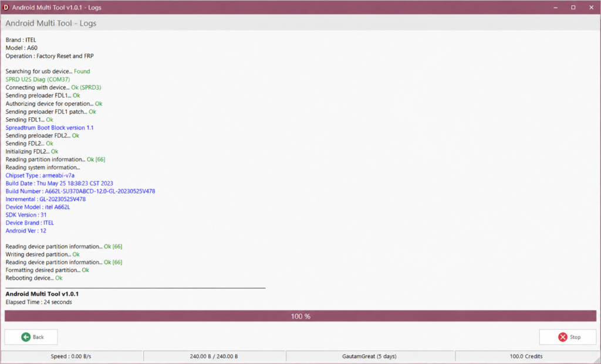Screen dimensions: 601x364
Task: Click Formatting desired partition line
Action: pyautogui.click(x=47, y=270)
